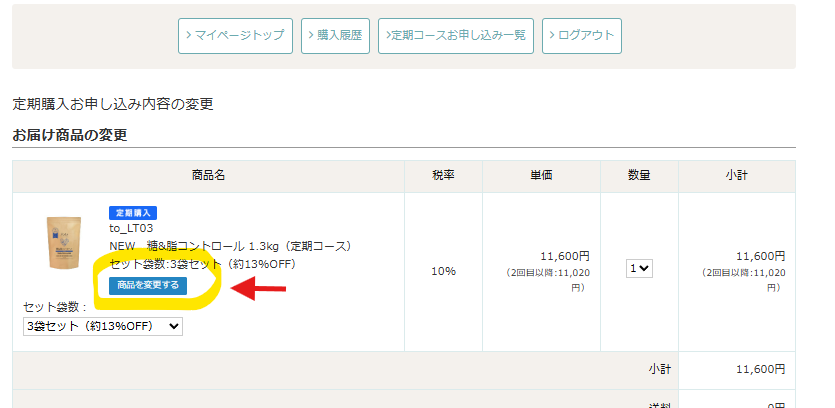
Task: Click the 定期購入お申し込み内容の変更 page title
Action: pos(112,104)
